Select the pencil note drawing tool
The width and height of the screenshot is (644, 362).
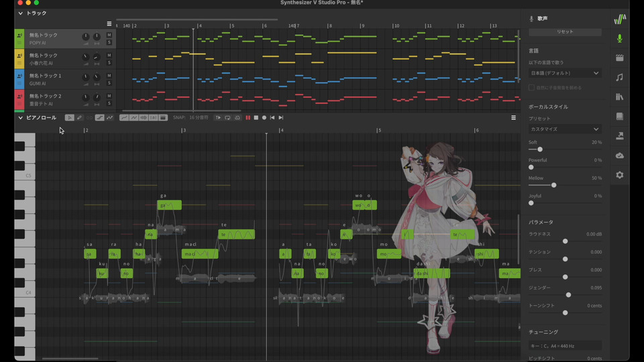[x=79, y=118]
